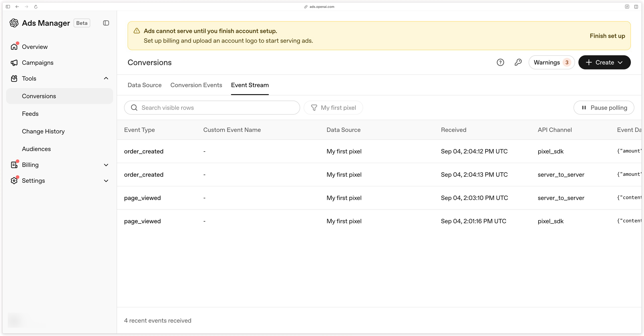Image resolution: width=644 pixels, height=336 pixels.
Task: Click the magnifier icon in search box
Action: click(x=134, y=108)
